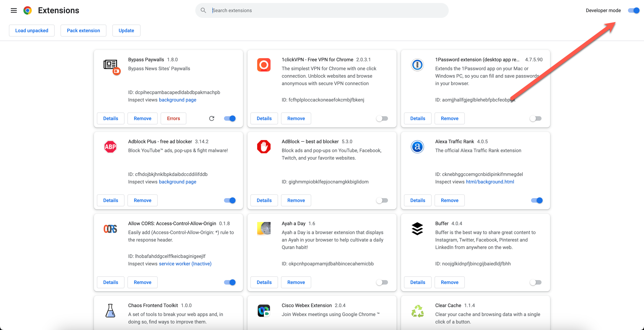Open the hamburger main menu
Viewport: 644px width, 330px height.
(x=14, y=10)
